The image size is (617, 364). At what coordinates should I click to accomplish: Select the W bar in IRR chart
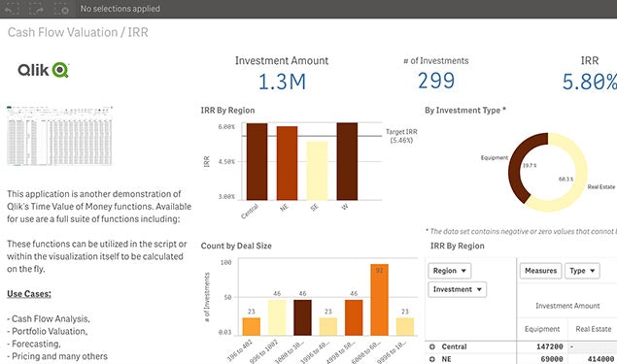click(x=347, y=161)
